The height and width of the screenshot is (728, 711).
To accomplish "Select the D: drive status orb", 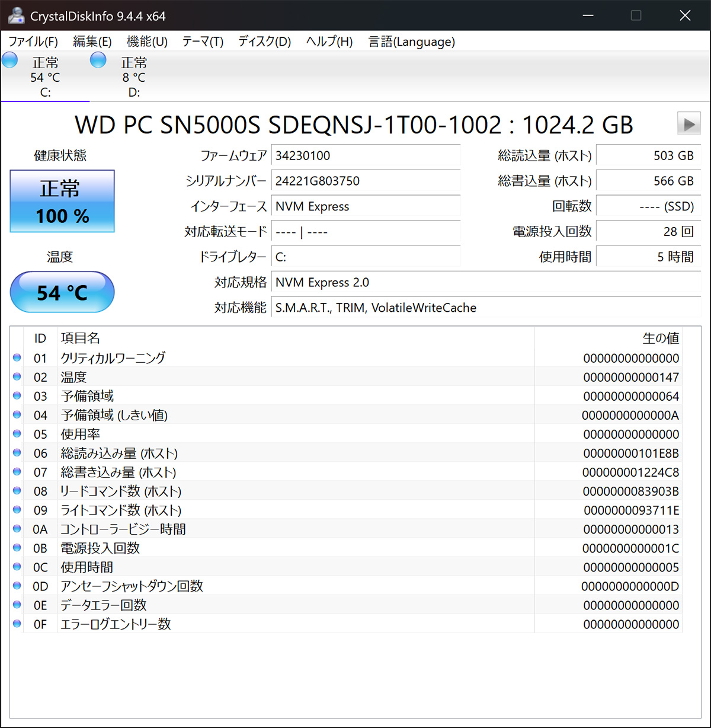I will [x=98, y=60].
